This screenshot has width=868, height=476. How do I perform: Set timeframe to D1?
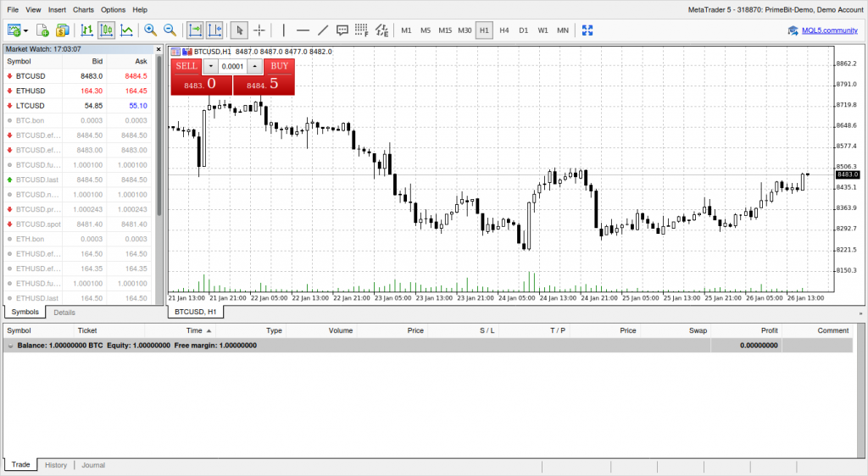tap(524, 30)
